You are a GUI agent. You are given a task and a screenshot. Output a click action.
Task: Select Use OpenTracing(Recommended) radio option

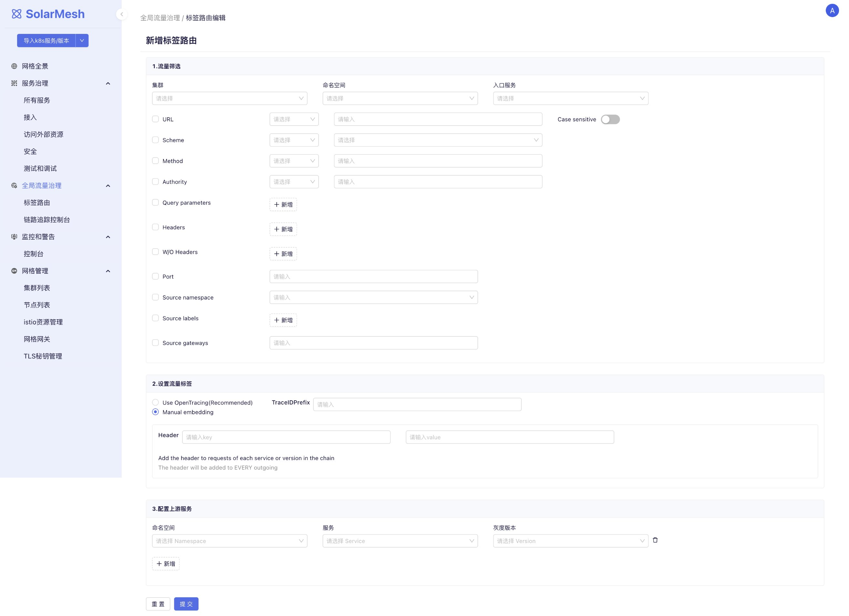155,402
